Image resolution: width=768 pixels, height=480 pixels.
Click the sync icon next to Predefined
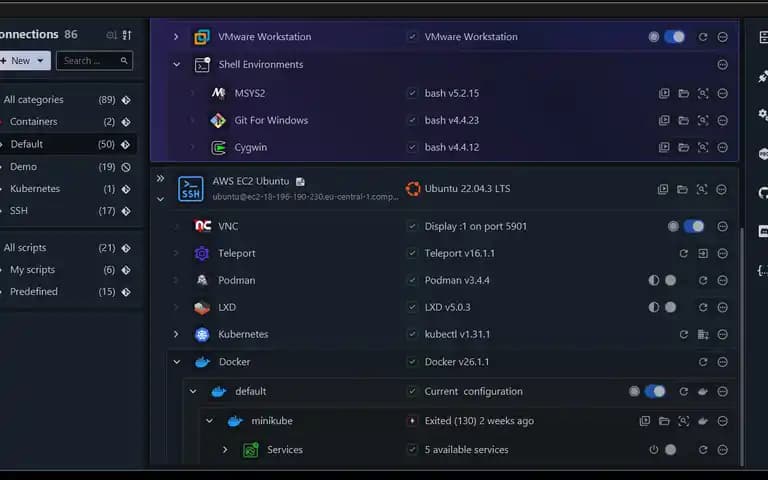pos(126,292)
